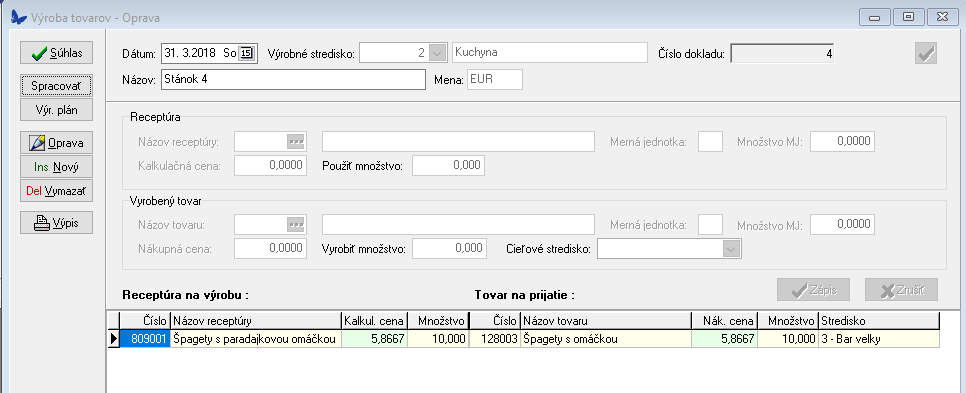Select cell 809001 in the table

coord(145,339)
